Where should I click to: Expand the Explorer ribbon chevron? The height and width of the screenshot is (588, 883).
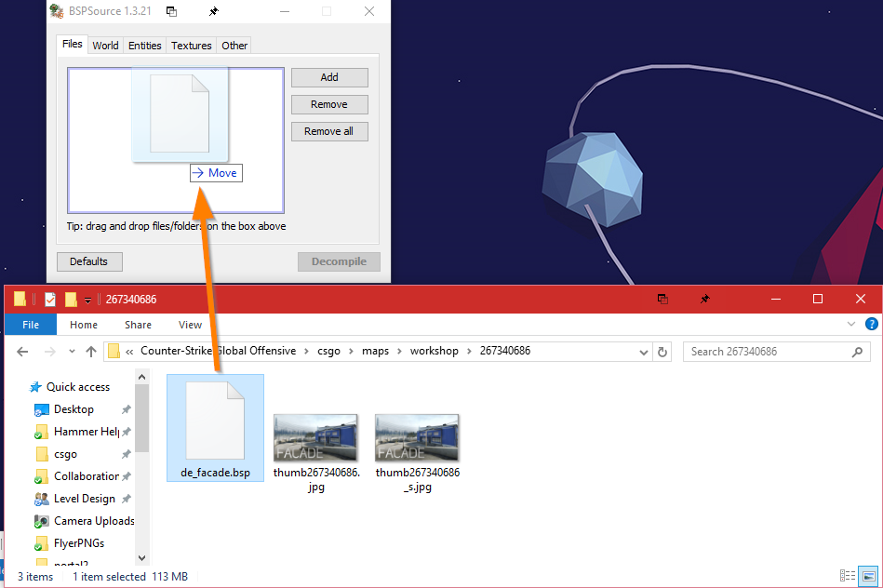coord(851,324)
